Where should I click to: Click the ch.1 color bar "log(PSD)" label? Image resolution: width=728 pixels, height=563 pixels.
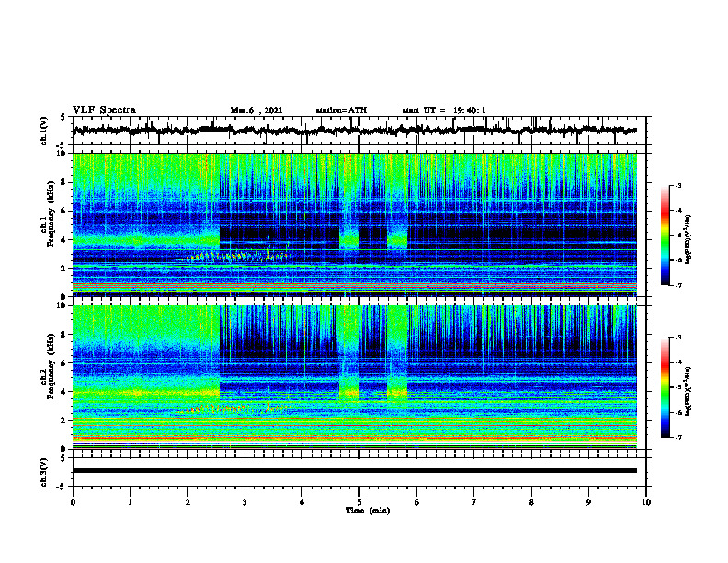pos(688,239)
